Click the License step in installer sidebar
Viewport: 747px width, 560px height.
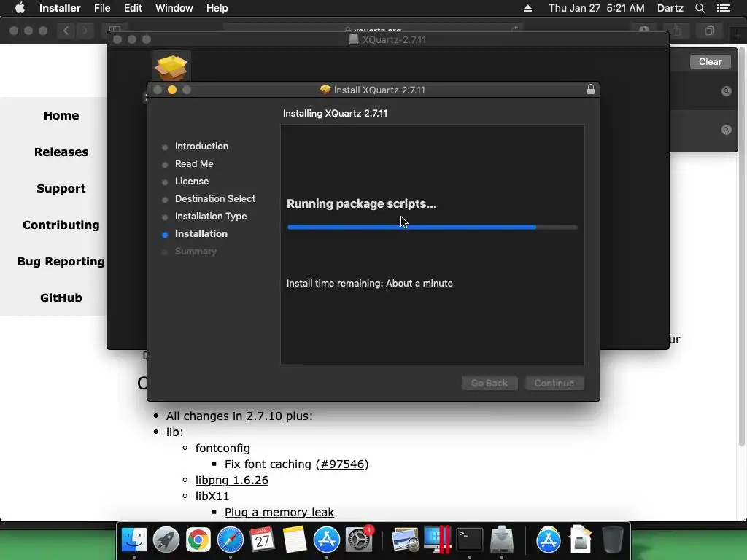[192, 182]
